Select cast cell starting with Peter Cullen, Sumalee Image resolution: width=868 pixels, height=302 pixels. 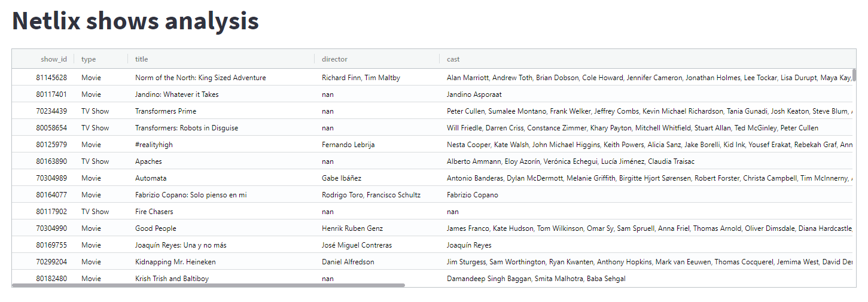[646, 111]
